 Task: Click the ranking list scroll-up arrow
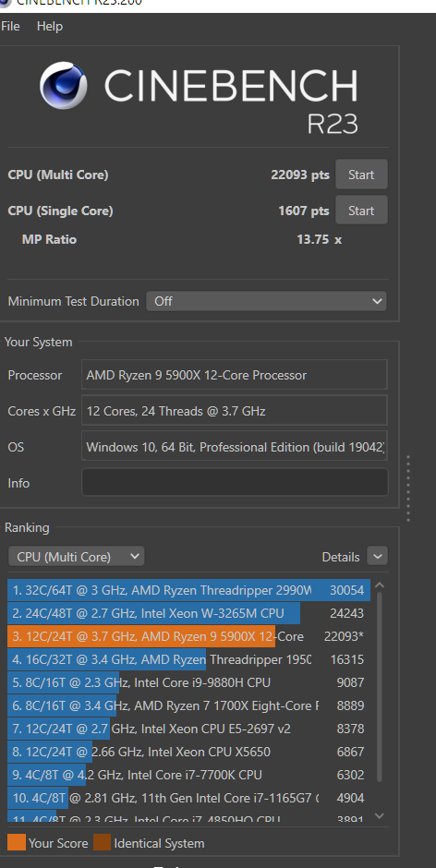(x=380, y=585)
